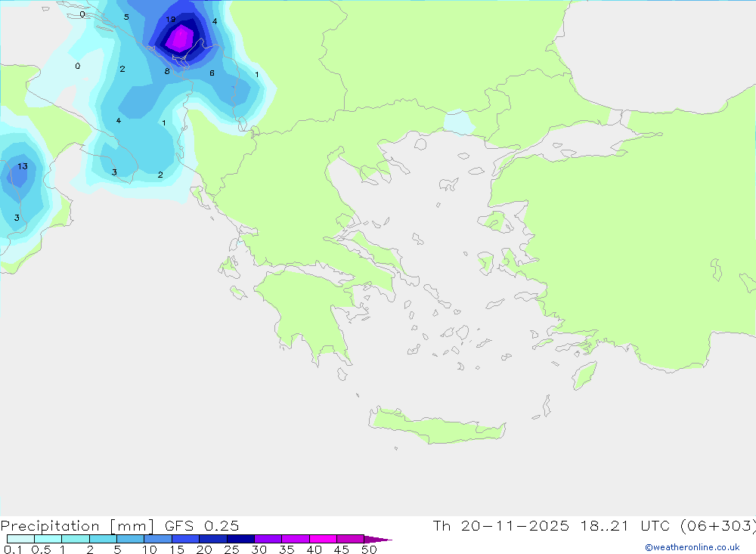Viewport: 756px width, 554px height.
Task: Click the 40–45 mm legend swatch
Action: (323, 539)
